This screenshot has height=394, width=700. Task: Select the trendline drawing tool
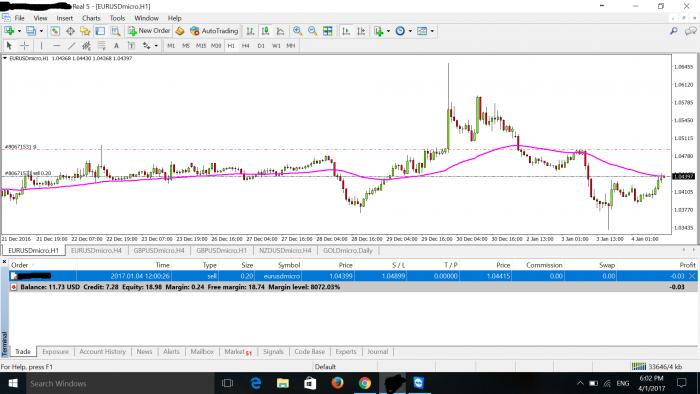tap(71, 46)
